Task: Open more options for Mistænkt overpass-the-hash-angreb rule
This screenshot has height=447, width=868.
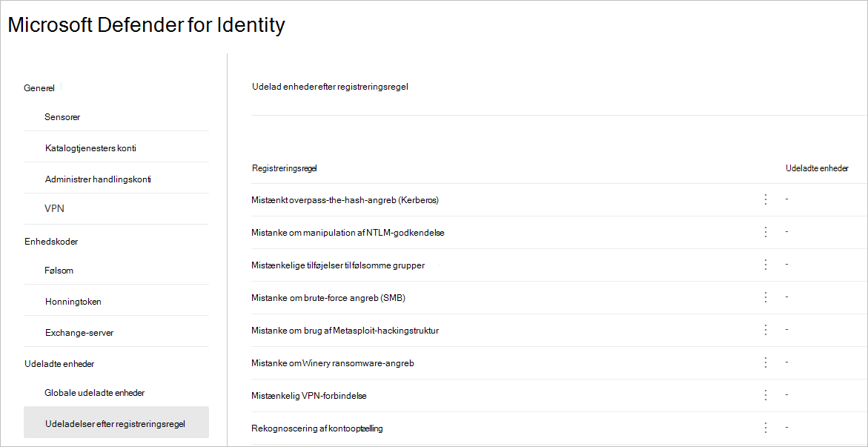Action: [766, 199]
